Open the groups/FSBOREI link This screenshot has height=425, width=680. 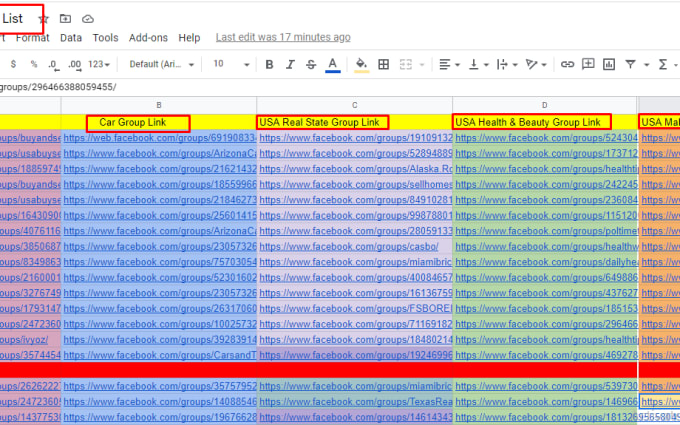[356, 309]
